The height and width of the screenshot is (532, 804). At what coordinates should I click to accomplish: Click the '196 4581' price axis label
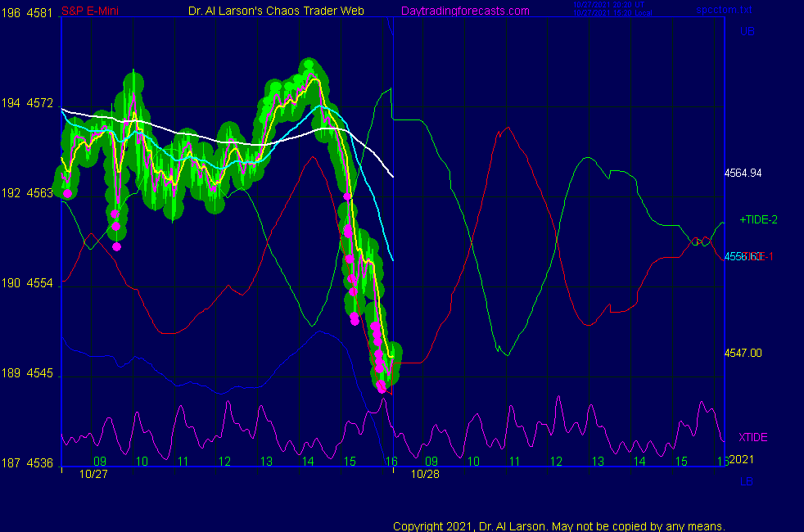[x=27, y=13]
